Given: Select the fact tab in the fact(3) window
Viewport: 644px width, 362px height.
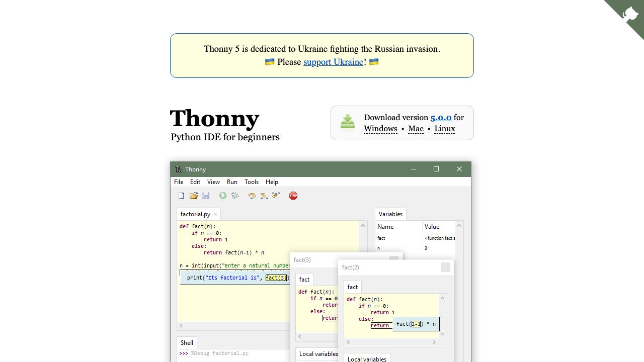Looking at the screenshot, I should click(304, 280).
